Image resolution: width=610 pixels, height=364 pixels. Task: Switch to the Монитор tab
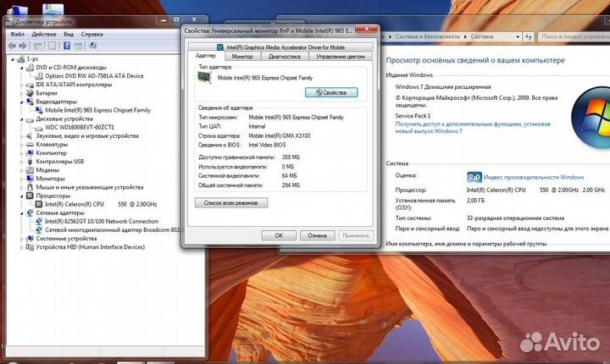(242, 57)
